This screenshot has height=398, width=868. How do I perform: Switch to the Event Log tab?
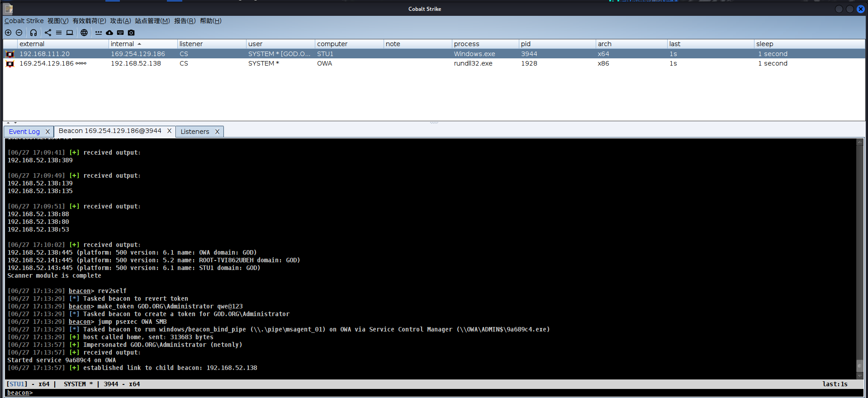(x=24, y=132)
